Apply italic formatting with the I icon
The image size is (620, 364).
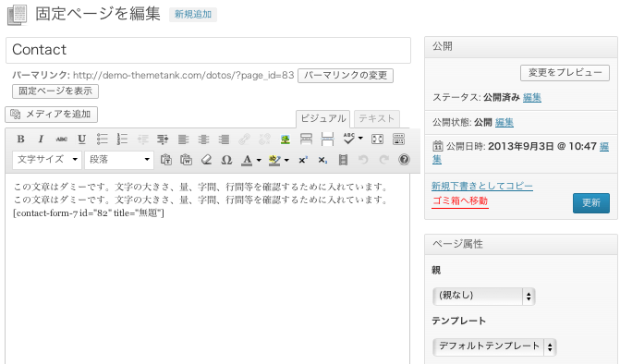tap(41, 140)
